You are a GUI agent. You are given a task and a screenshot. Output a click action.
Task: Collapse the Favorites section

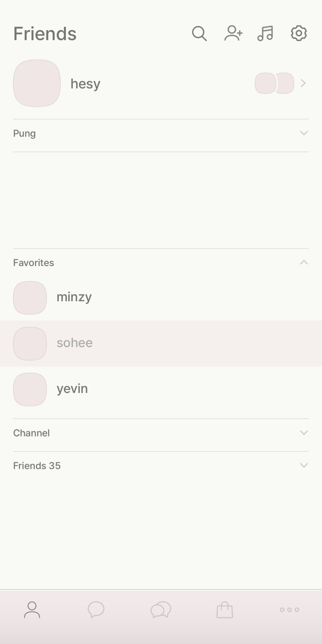click(x=304, y=262)
